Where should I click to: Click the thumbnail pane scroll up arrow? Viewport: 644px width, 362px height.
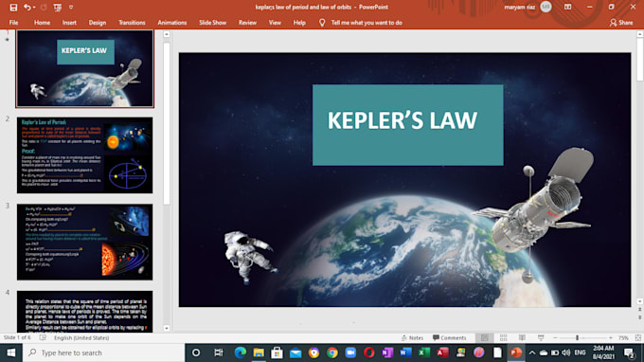[x=167, y=34]
